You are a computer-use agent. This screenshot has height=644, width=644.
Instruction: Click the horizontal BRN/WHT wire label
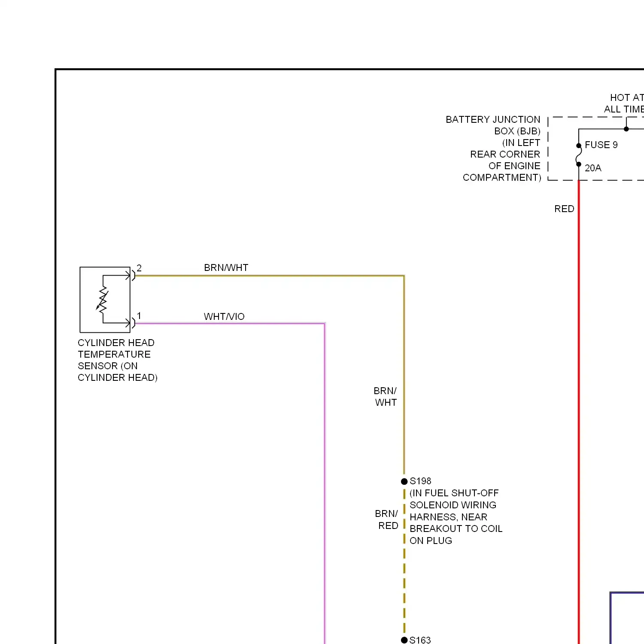[226, 267]
